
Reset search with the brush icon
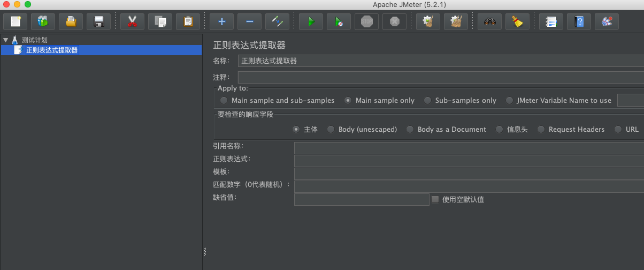517,21
